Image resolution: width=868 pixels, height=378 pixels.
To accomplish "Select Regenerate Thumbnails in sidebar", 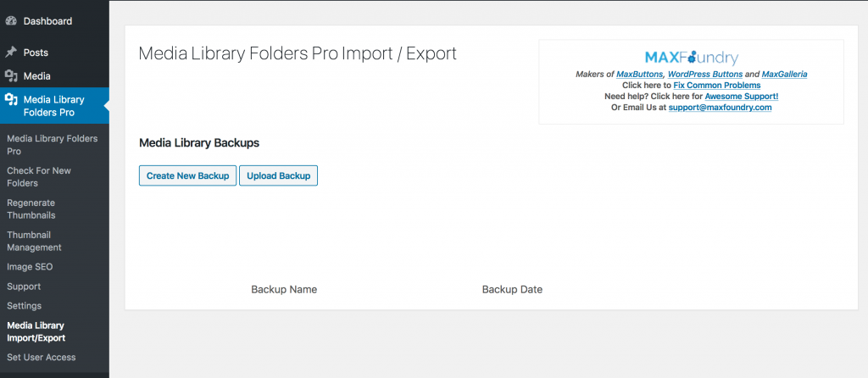I will click(x=31, y=209).
